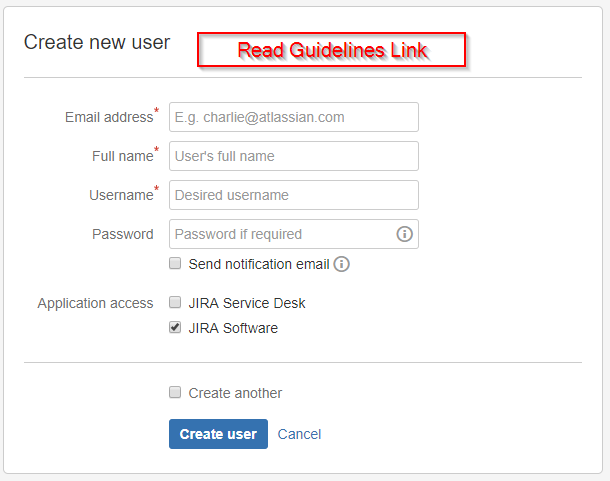The width and height of the screenshot is (610, 481).
Task: Cancel the new user form
Action: click(x=299, y=434)
